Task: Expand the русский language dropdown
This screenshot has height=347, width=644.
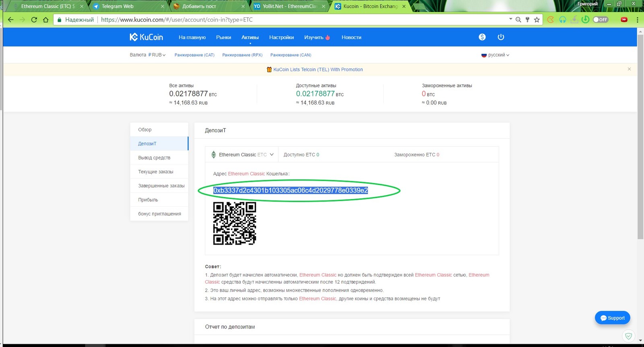Action: (495, 55)
